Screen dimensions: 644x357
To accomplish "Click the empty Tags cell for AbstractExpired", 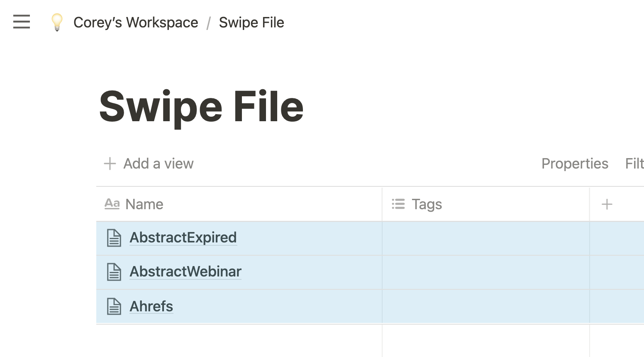I will pyautogui.click(x=485, y=238).
